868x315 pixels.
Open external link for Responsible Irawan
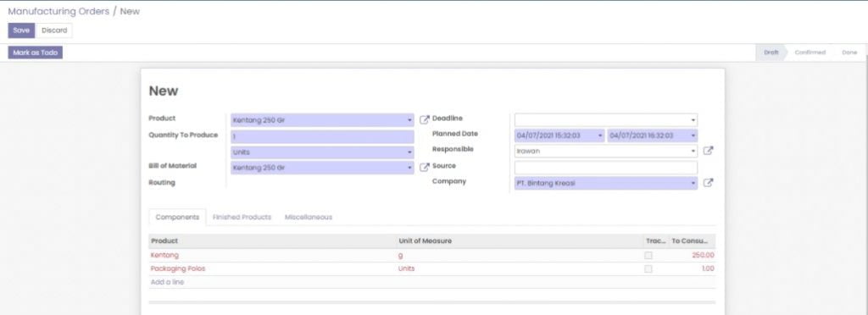coord(708,151)
